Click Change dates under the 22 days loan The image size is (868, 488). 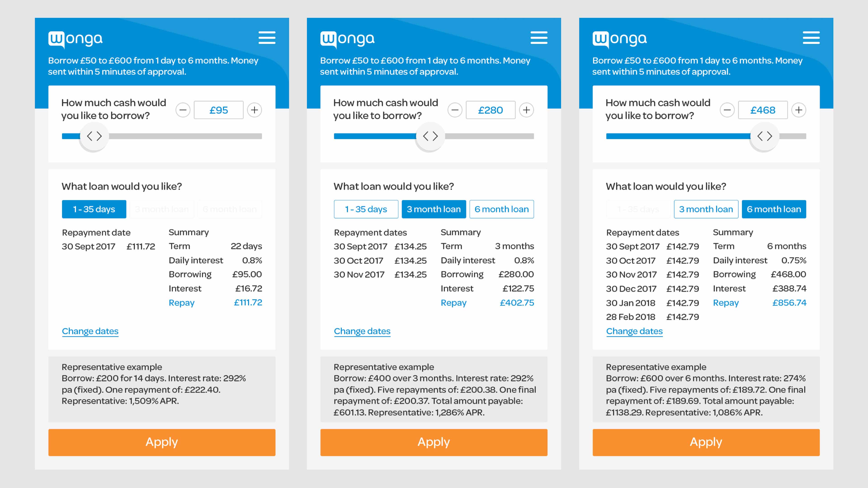(x=90, y=331)
